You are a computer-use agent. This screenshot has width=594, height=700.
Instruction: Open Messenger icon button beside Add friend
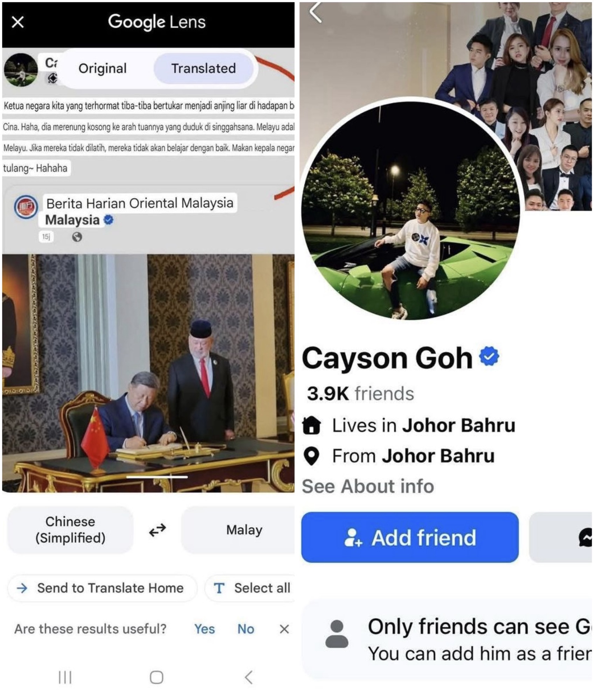coord(561,537)
